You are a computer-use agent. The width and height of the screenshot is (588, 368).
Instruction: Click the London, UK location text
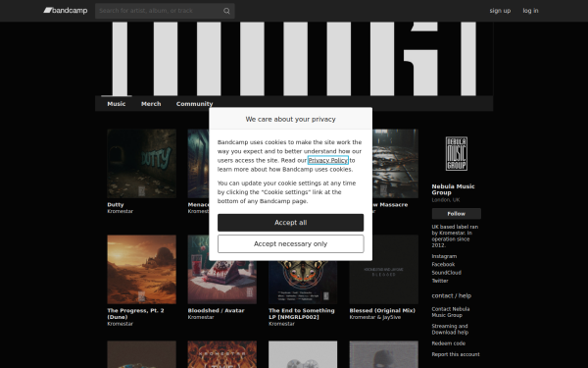pyautogui.click(x=446, y=200)
